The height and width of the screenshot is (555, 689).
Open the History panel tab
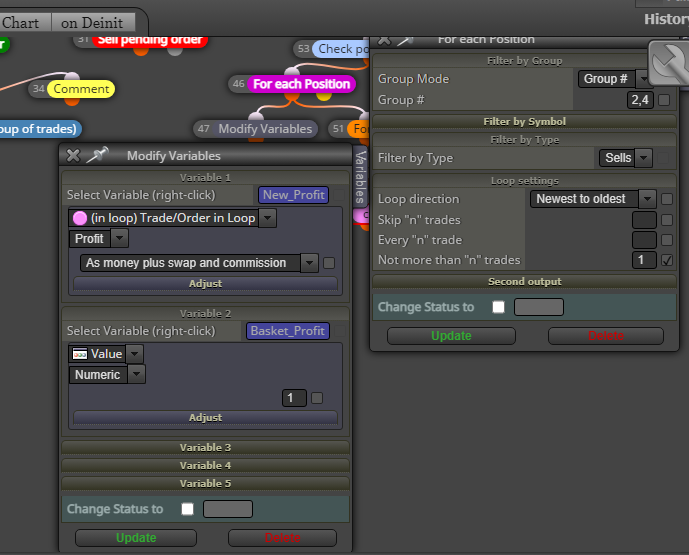tap(666, 19)
